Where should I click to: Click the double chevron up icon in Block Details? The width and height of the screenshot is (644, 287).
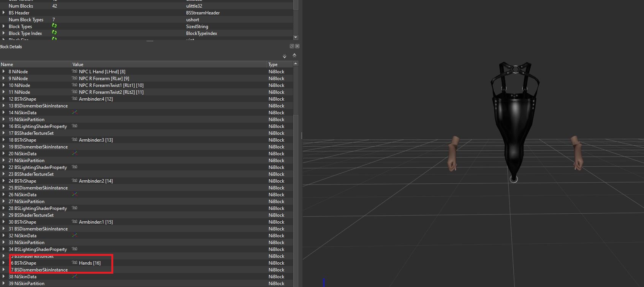[294, 55]
